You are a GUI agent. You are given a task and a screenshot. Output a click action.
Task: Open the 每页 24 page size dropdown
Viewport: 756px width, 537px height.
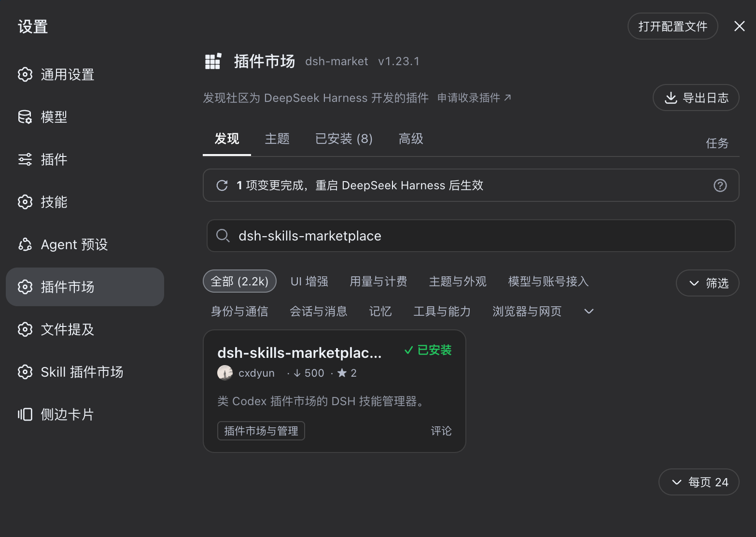pyautogui.click(x=699, y=482)
